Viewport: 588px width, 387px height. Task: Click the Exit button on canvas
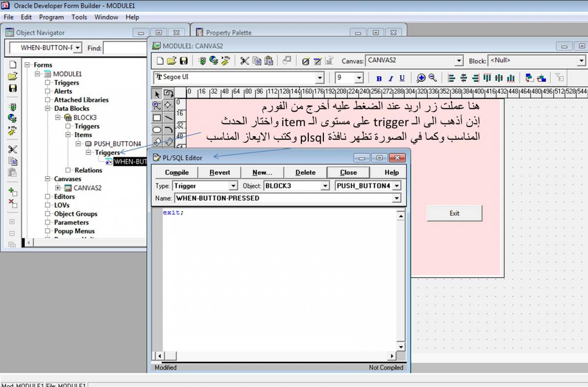tap(454, 213)
